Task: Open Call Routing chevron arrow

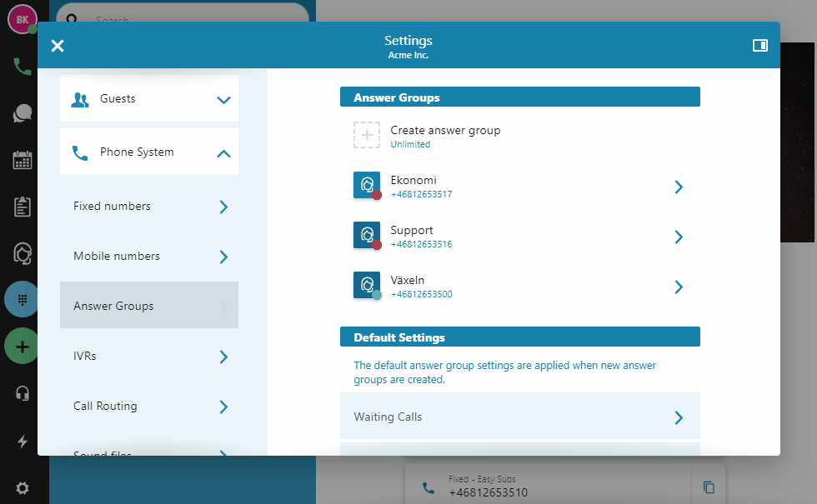Action: 223,407
